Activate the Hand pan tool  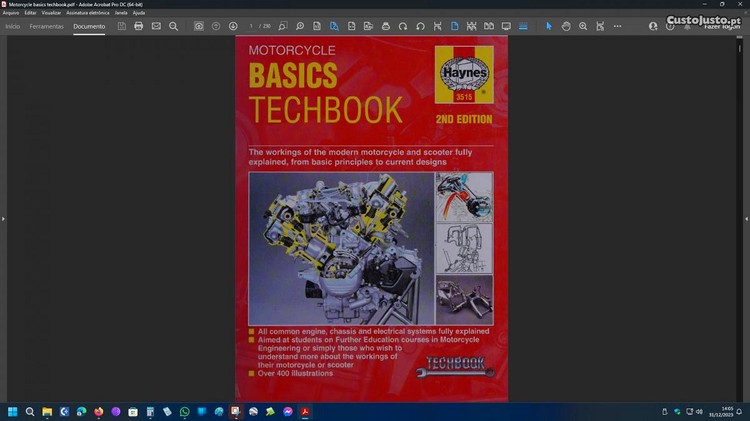(x=565, y=26)
